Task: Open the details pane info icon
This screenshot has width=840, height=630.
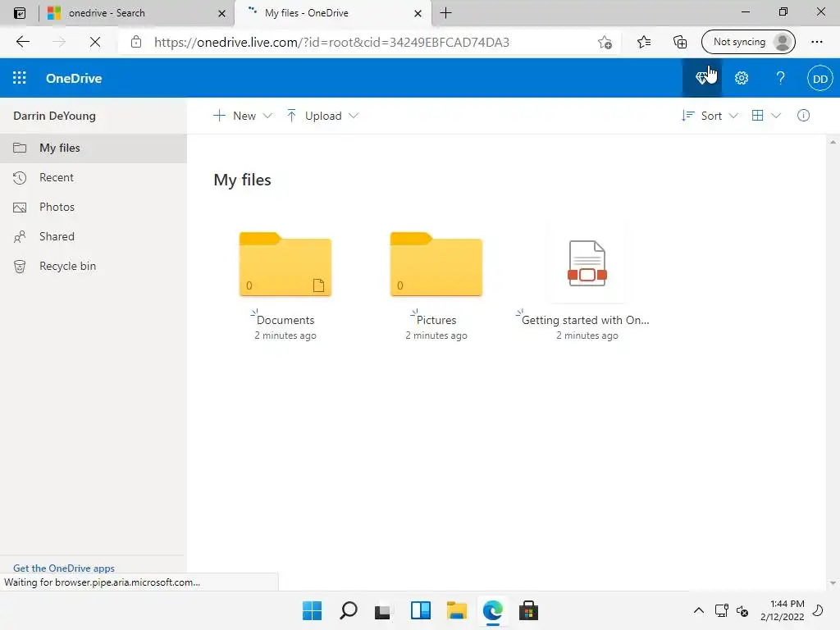Action: point(803,116)
